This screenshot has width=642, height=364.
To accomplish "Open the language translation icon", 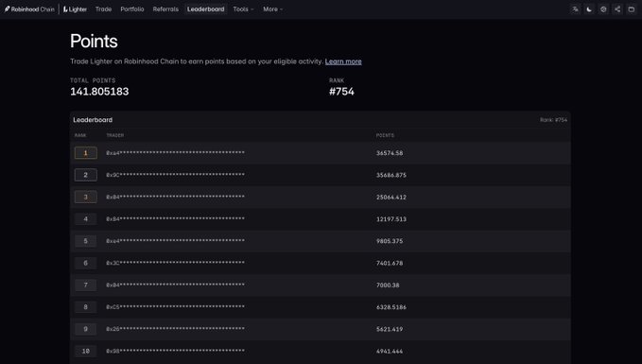I will coord(575,9).
